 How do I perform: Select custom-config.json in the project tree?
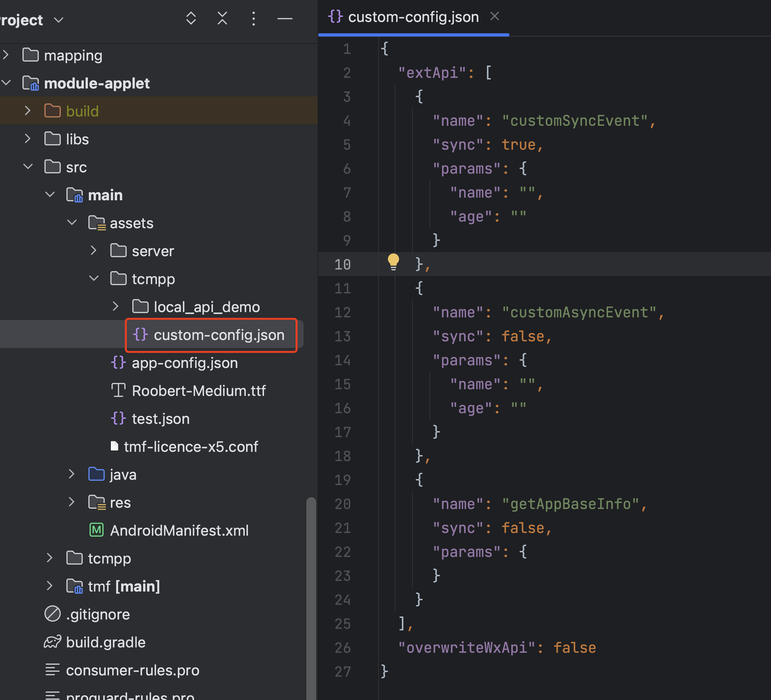(218, 335)
